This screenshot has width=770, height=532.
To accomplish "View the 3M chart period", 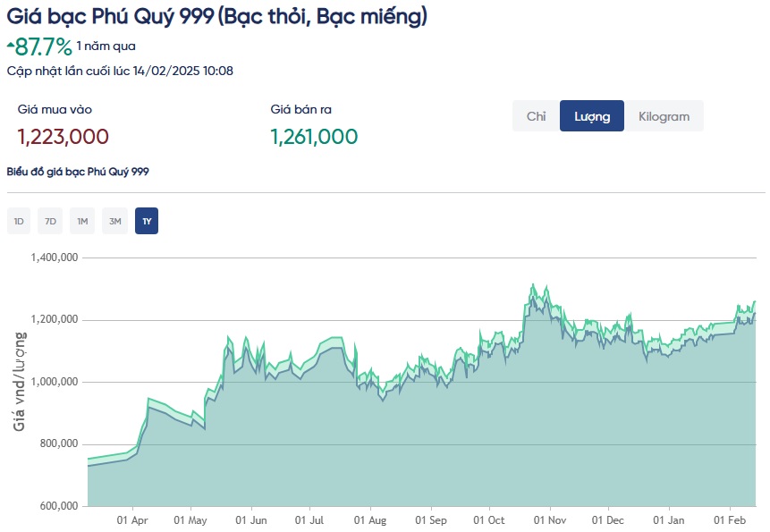I will click(114, 221).
